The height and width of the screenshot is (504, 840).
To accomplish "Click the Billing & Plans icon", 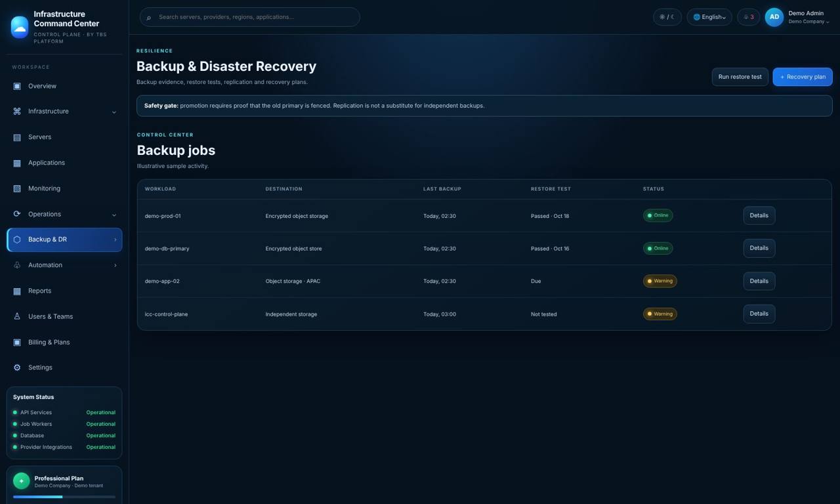I will pyautogui.click(x=17, y=342).
